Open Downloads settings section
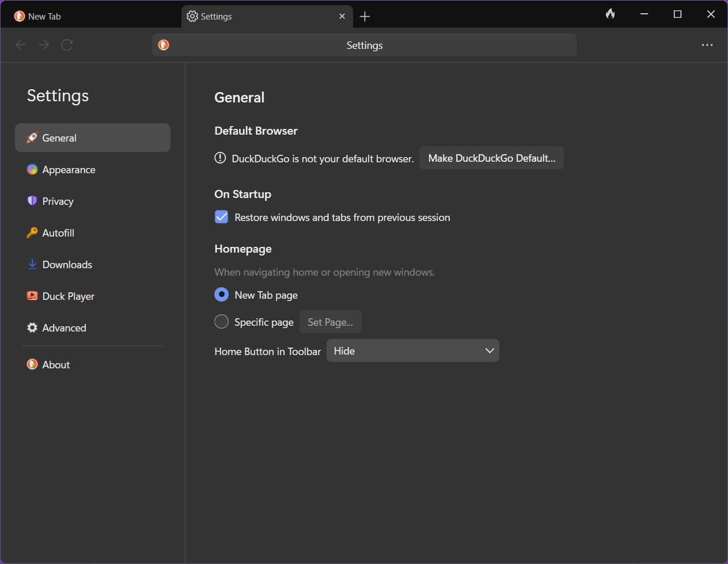 click(x=93, y=264)
